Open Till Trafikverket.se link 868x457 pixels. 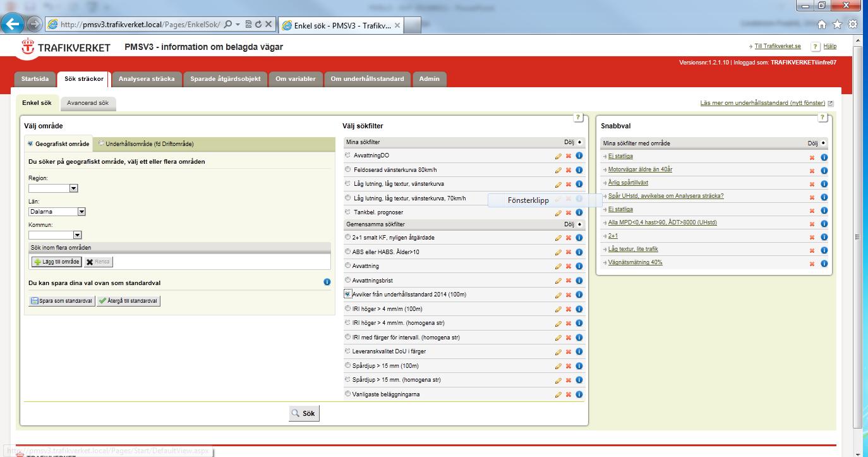click(778, 46)
